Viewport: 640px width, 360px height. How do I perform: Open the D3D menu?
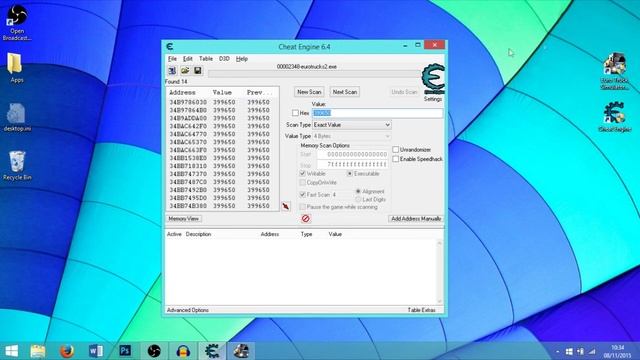[224, 59]
